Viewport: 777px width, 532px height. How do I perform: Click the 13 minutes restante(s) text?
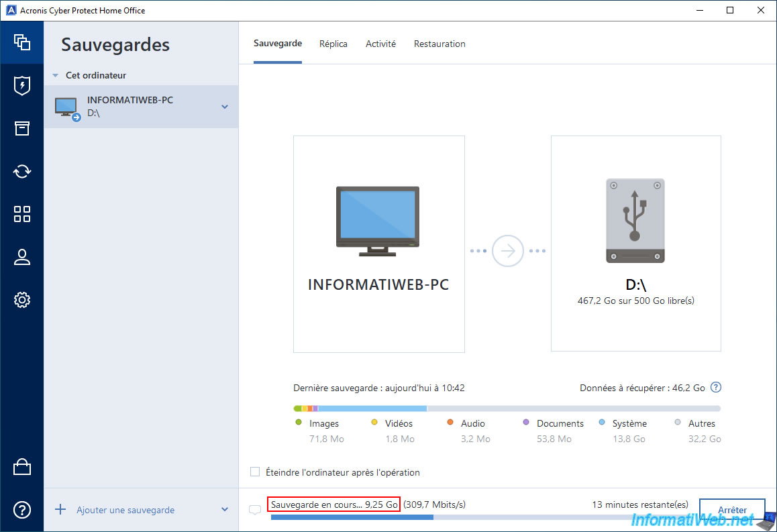coord(640,504)
